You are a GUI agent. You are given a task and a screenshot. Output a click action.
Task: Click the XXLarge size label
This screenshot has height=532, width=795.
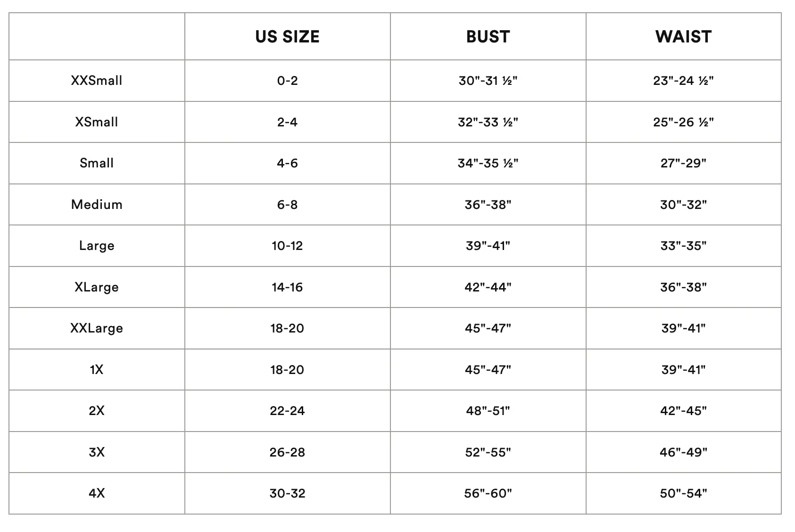[97, 328]
